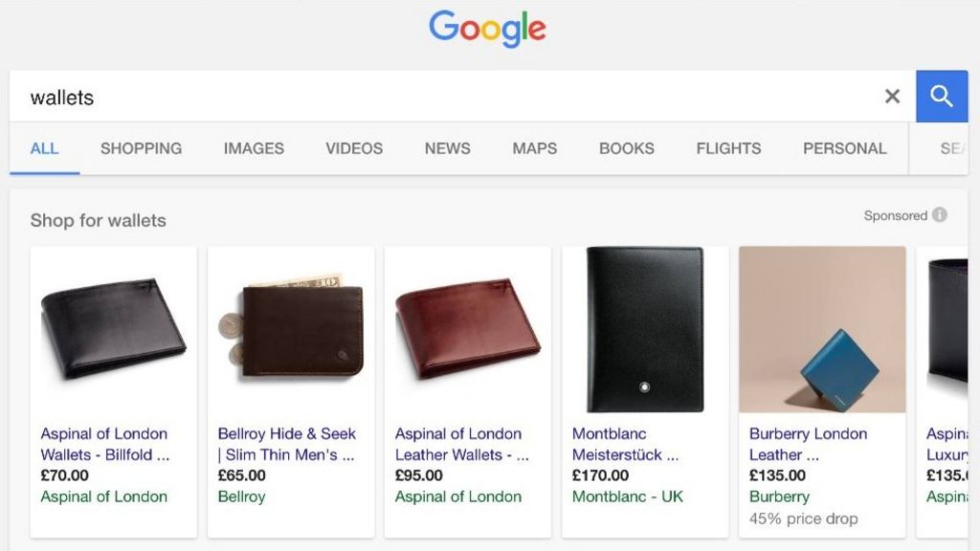980x551 pixels.
Task: Open the IMAGES search tab
Action: 253,148
